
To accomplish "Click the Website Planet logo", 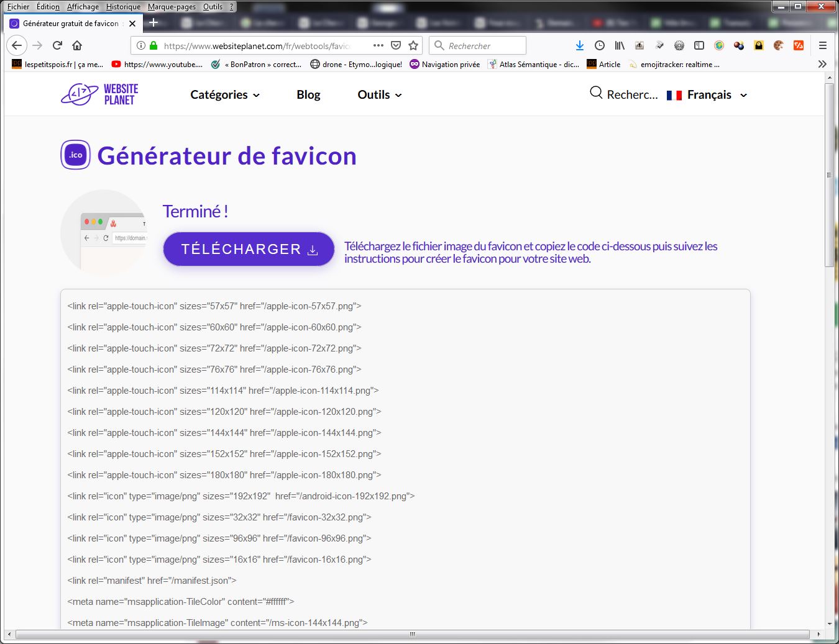I will click(x=99, y=94).
